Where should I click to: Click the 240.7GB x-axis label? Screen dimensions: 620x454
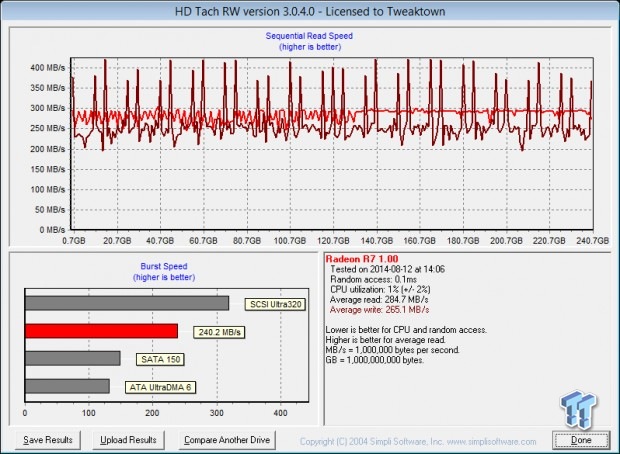pos(592,240)
